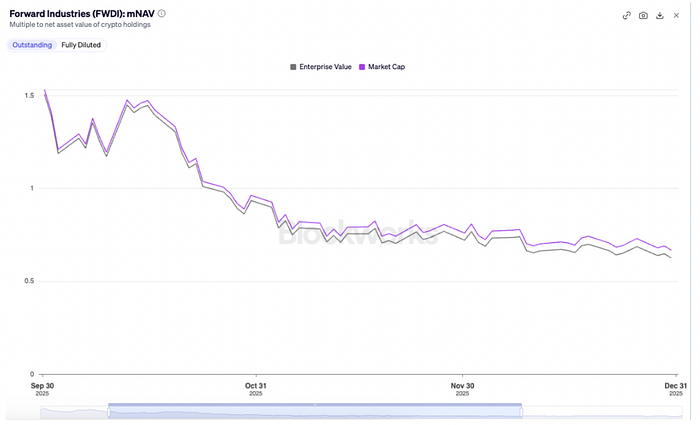The image size is (700, 425).
Task: Click the gray Enterprise Value swatch
Action: (x=293, y=67)
